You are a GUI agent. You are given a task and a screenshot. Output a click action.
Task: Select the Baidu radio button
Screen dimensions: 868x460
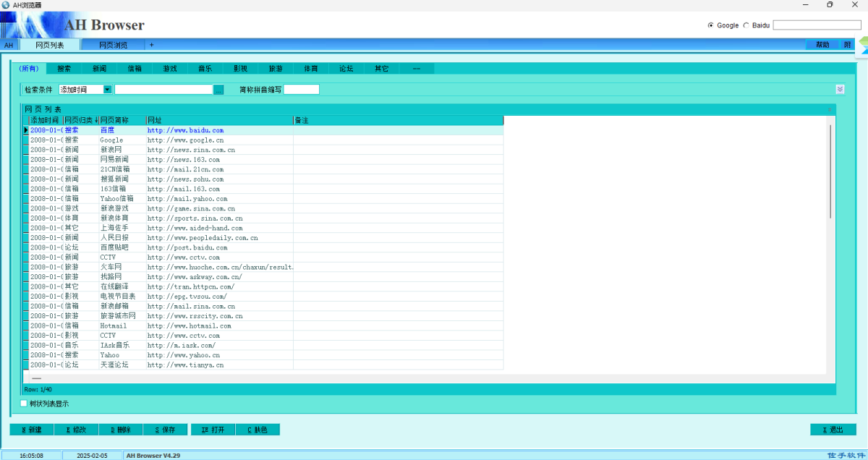point(746,25)
